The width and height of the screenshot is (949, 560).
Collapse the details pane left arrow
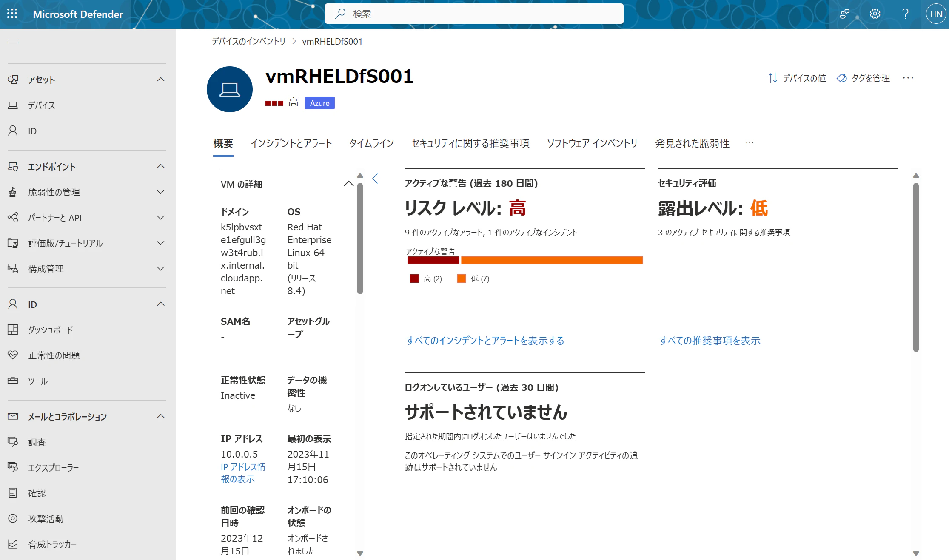tap(375, 179)
